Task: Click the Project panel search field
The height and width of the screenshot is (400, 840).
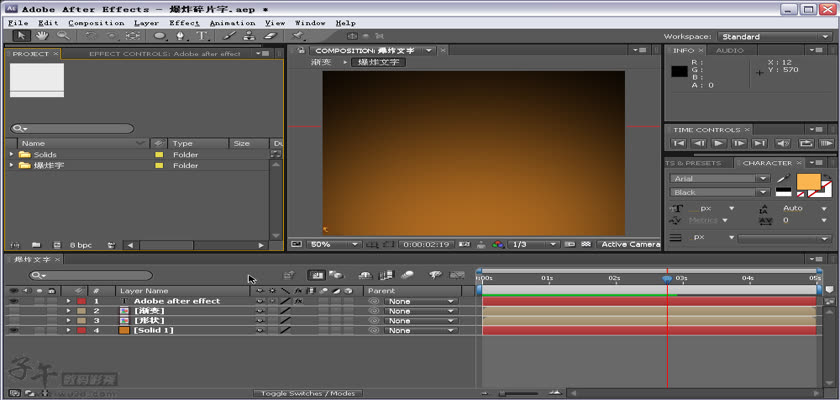Action: click(x=72, y=129)
